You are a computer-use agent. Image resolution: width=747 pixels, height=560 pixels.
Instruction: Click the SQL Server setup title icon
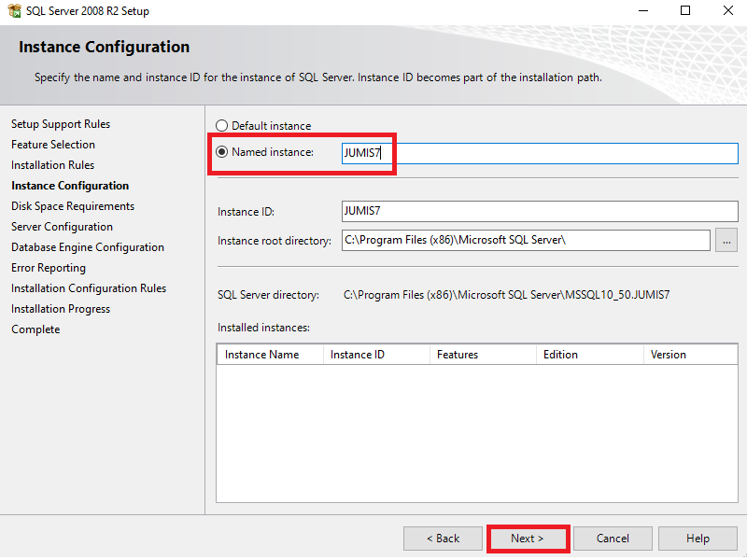(x=15, y=10)
